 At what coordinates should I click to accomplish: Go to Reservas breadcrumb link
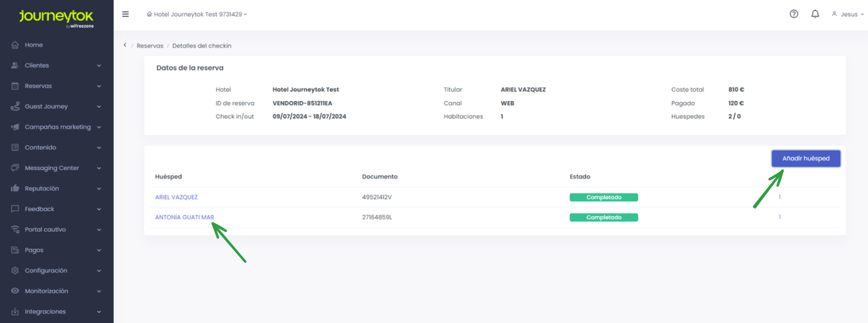click(x=150, y=46)
